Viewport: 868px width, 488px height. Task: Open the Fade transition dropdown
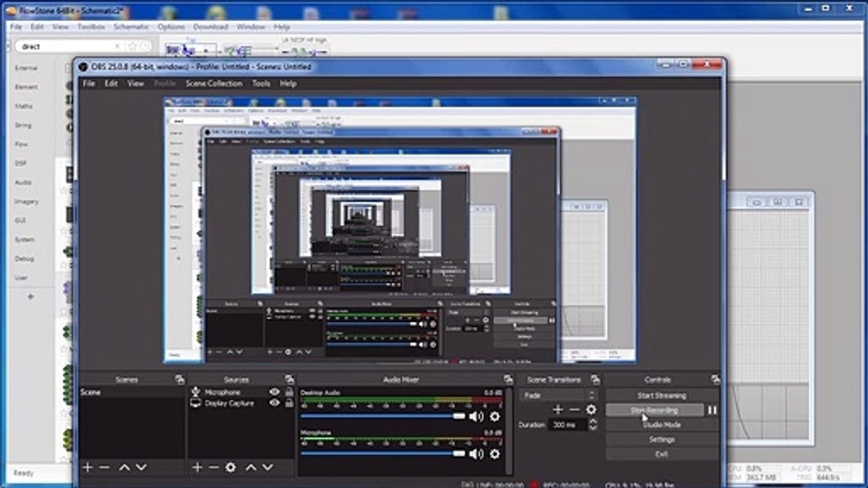558,395
